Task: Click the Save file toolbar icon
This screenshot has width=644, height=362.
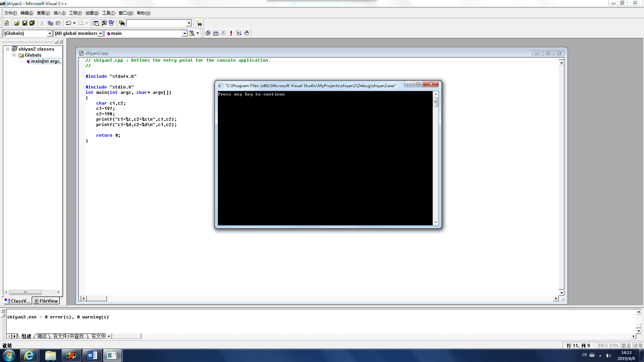Action: tap(24, 23)
